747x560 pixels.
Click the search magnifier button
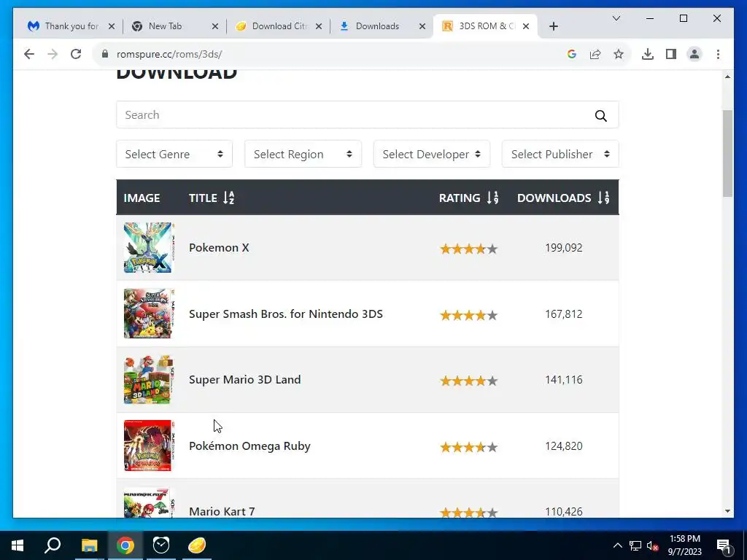coord(601,115)
